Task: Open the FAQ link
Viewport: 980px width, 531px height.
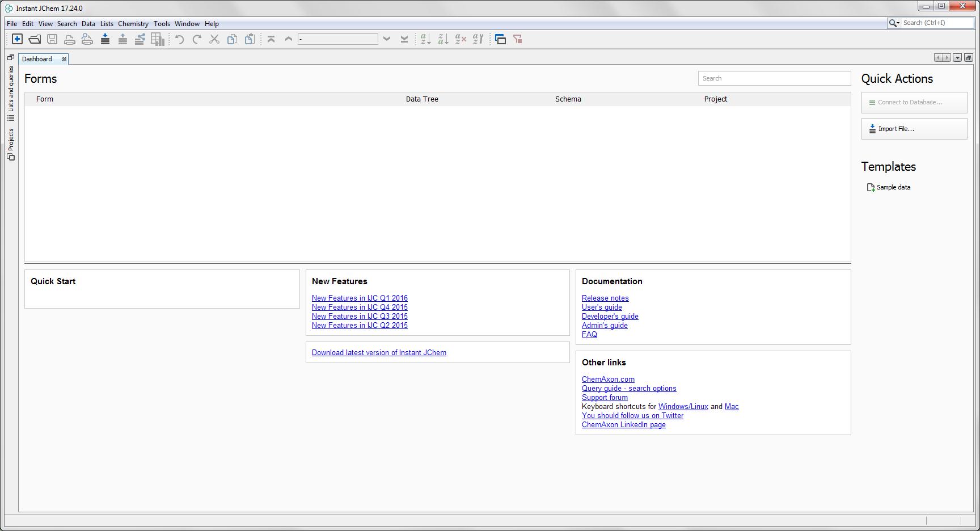Action: click(589, 334)
